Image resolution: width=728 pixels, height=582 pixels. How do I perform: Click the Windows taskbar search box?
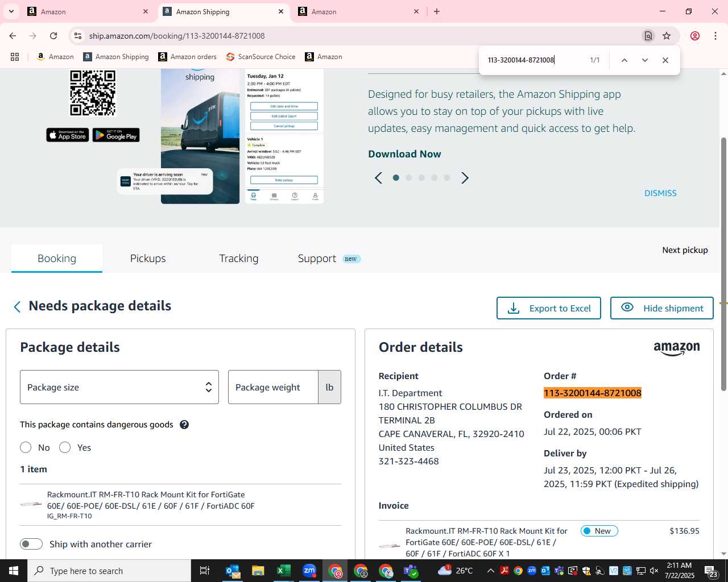pyautogui.click(x=109, y=571)
